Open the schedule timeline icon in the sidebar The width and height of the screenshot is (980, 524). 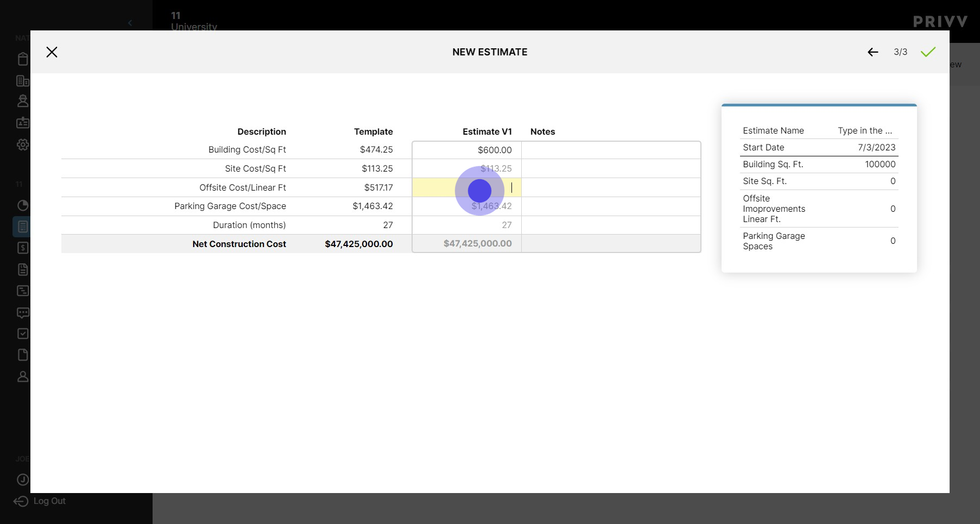(23, 291)
